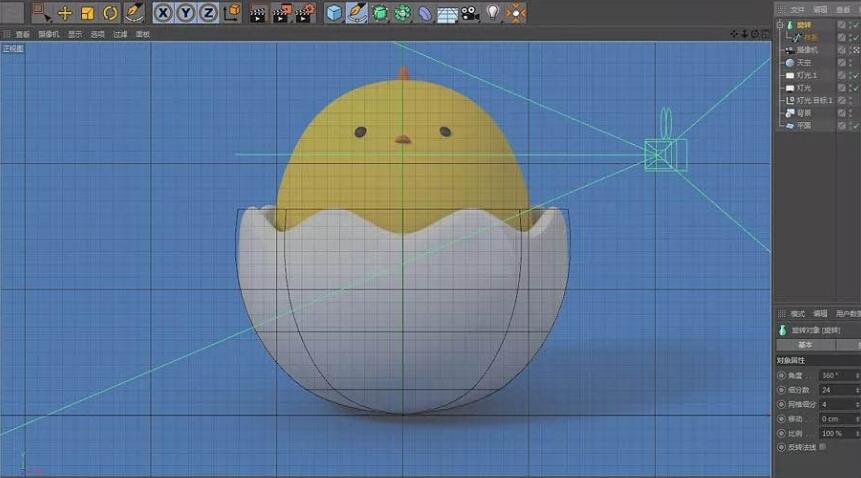
Task: Open the green array modeling icon
Action: (402, 13)
